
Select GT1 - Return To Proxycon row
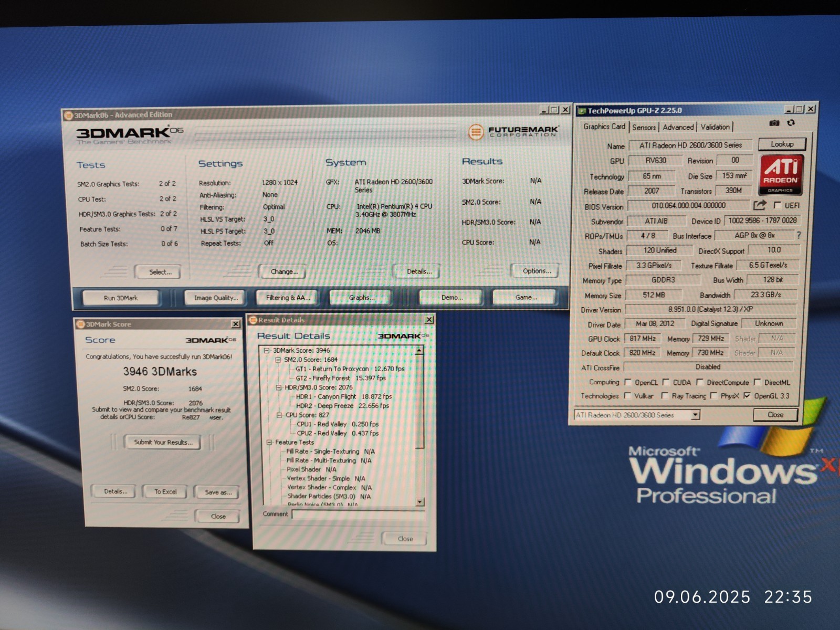click(x=350, y=369)
